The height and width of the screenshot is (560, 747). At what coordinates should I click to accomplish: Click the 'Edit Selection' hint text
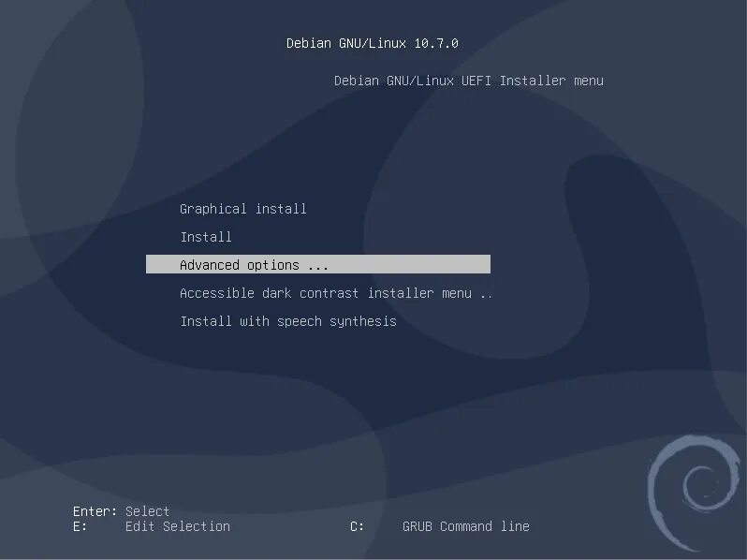178,526
